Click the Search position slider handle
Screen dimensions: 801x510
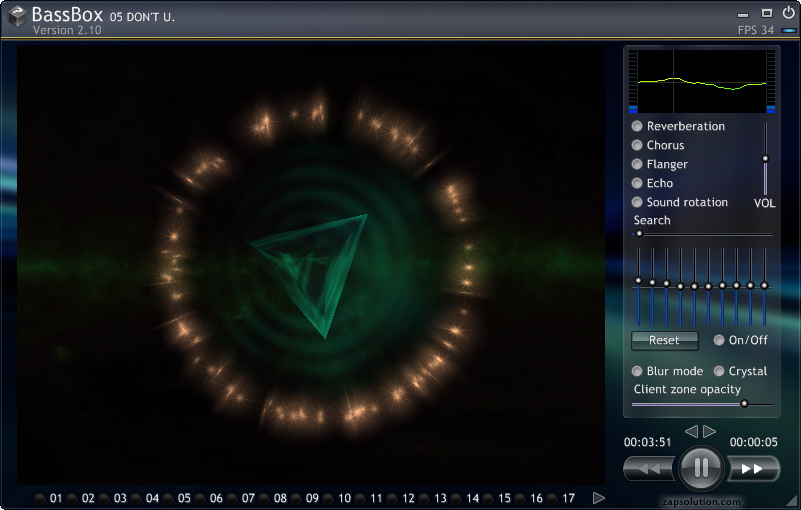639,234
